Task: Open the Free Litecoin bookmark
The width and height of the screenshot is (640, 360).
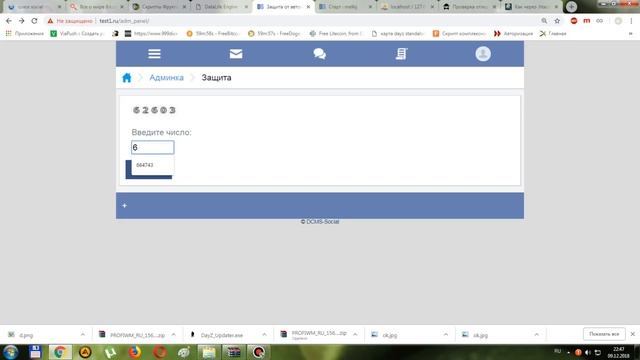Action: point(336,33)
